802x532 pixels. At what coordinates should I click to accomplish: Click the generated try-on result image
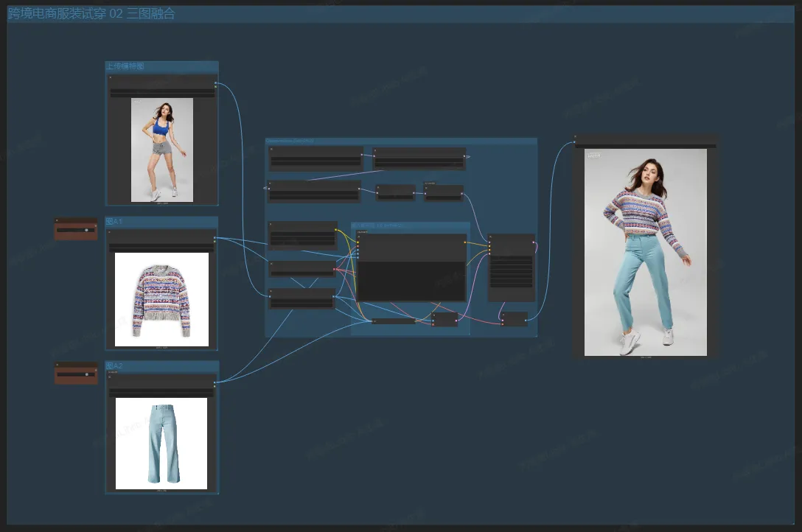pyautogui.click(x=646, y=252)
